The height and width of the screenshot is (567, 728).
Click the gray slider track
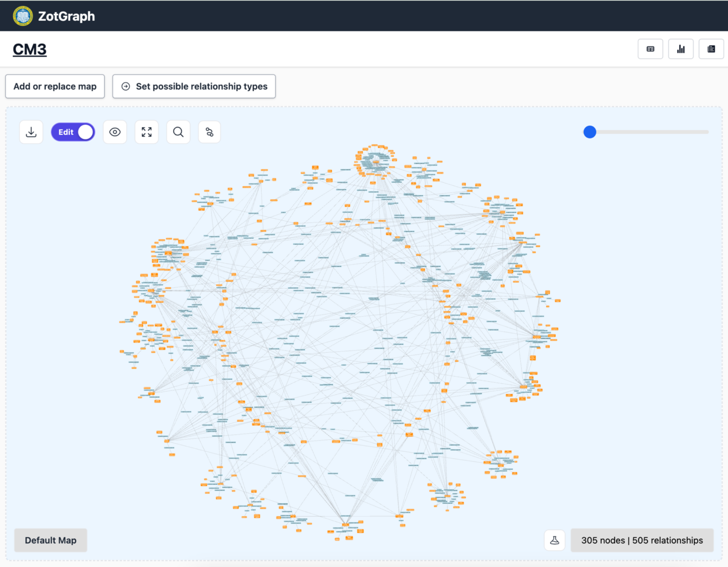click(653, 132)
